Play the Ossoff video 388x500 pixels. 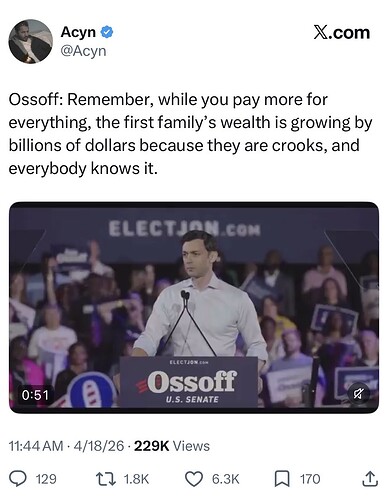point(194,307)
